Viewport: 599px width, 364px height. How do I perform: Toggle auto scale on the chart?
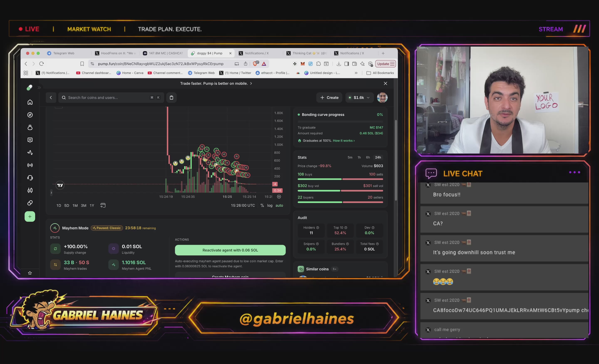click(x=279, y=206)
